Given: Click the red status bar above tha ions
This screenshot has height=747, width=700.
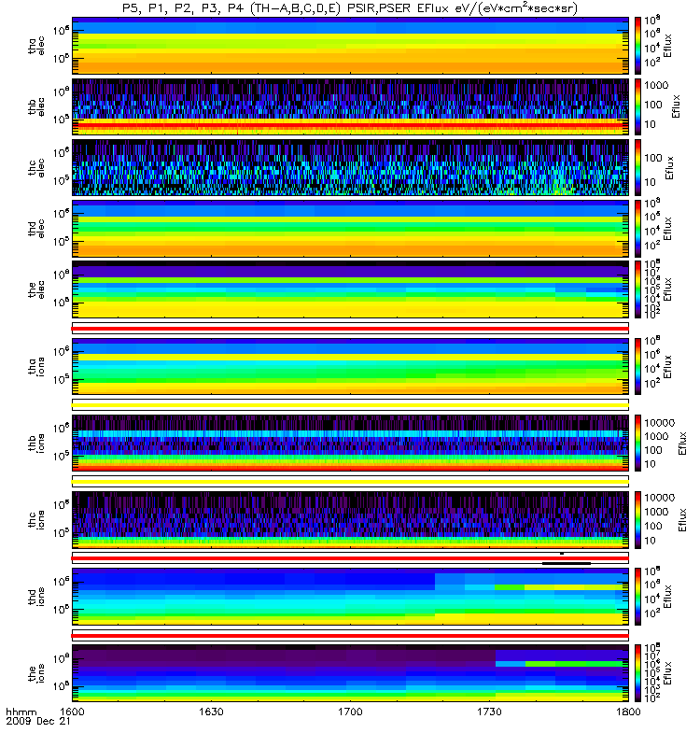Looking at the screenshot, I should tap(351, 329).
